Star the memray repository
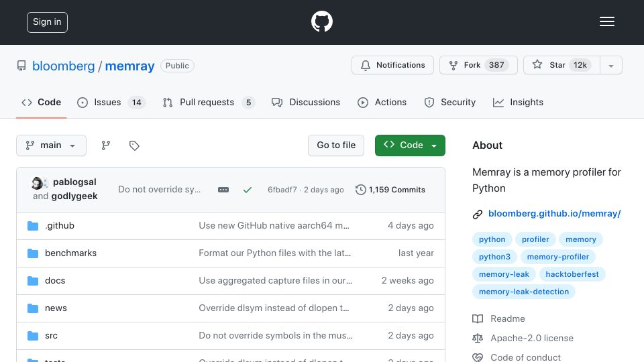Viewport: 644px width, 362px height. point(561,65)
